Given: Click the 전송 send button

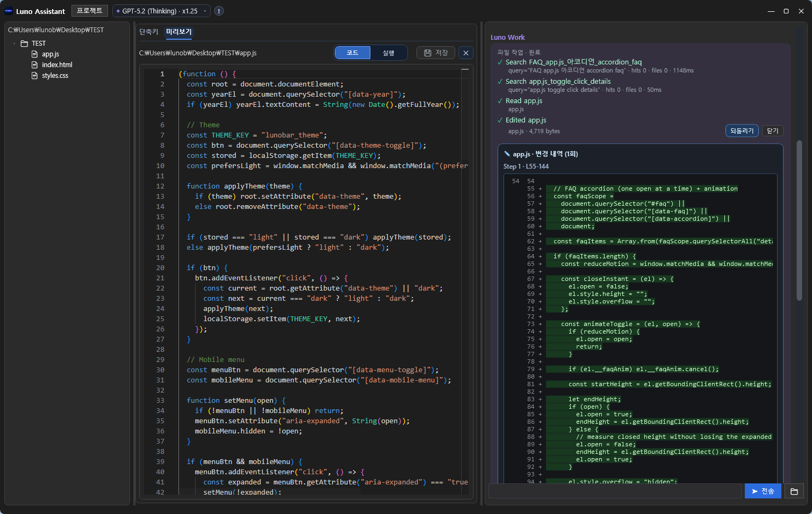Looking at the screenshot, I should coord(763,491).
